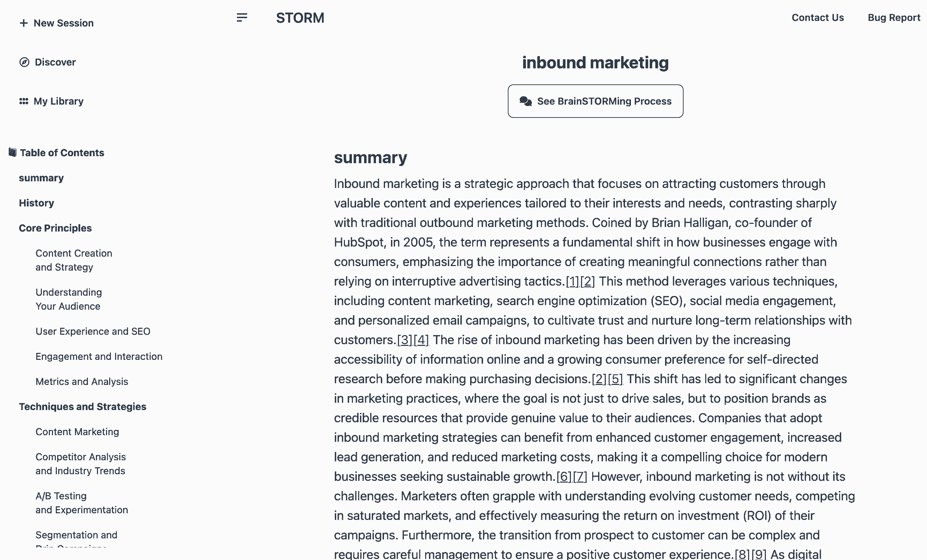Click the STORM logo title
The height and width of the screenshot is (560, 927).
point(300,18)
